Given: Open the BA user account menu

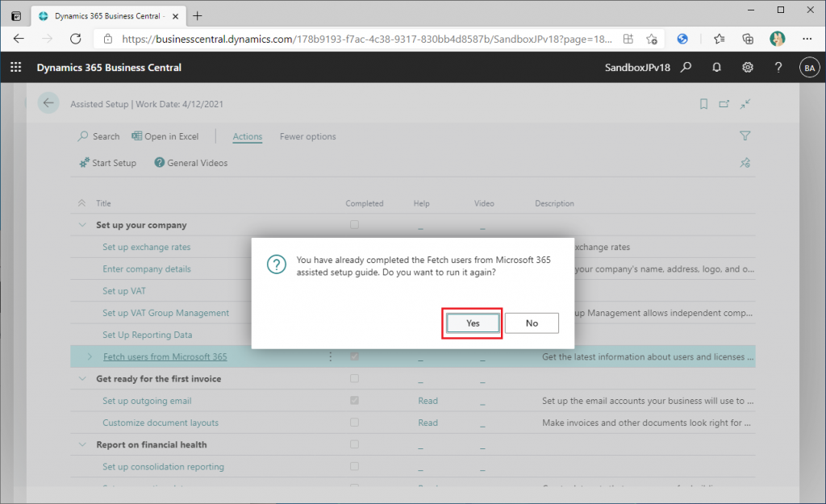Looking at the screenshot, I should 810,68.
